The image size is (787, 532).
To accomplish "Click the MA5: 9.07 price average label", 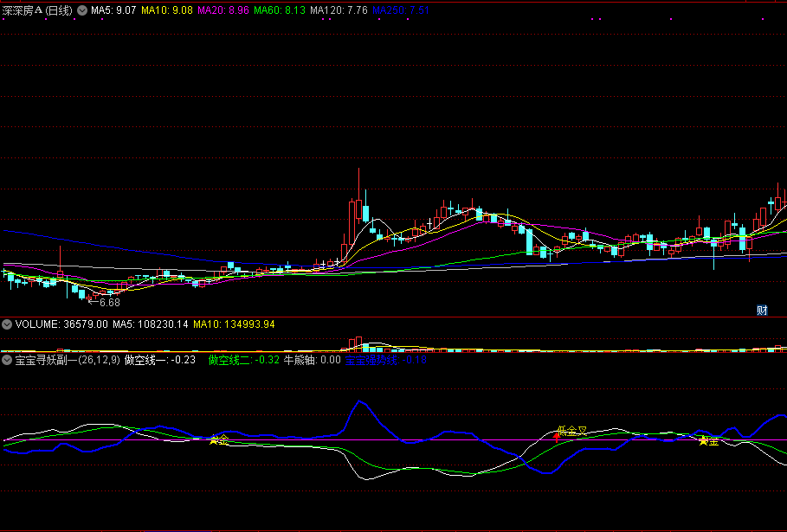I will click(x=113, y=10).
